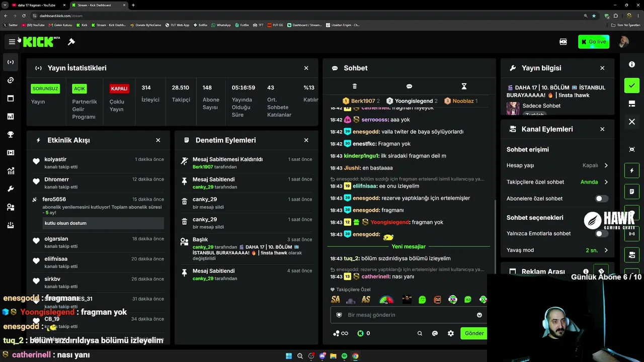Click the Go live button
This screenshot has height=362, width=644.
(x=594, y=42)
